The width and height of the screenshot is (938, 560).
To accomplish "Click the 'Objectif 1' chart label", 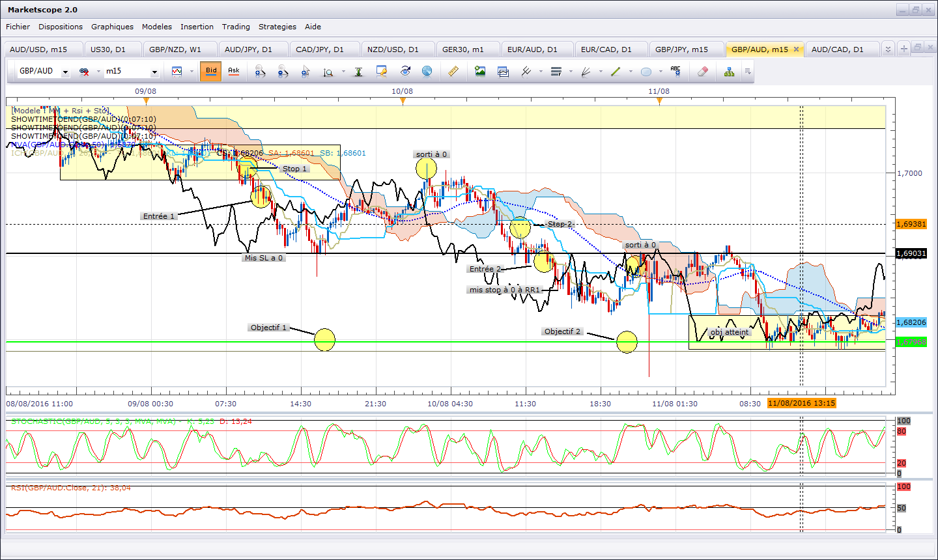I will point(268,328).
